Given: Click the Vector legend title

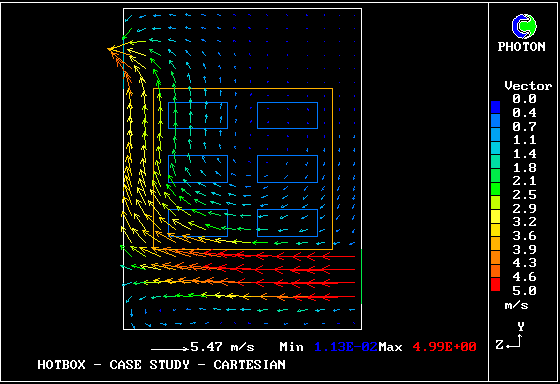Looking at the screenshot, I should [x=528, y=86].
